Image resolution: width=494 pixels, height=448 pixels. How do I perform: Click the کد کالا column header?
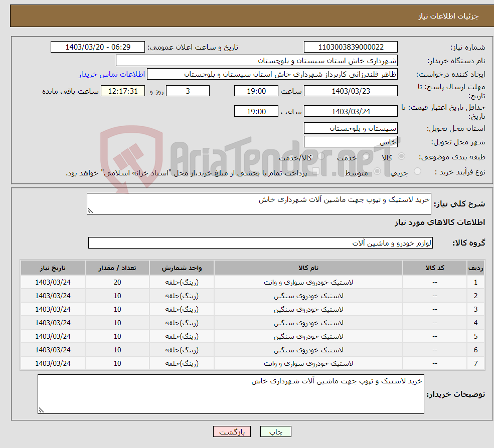[x=435, y=268]
